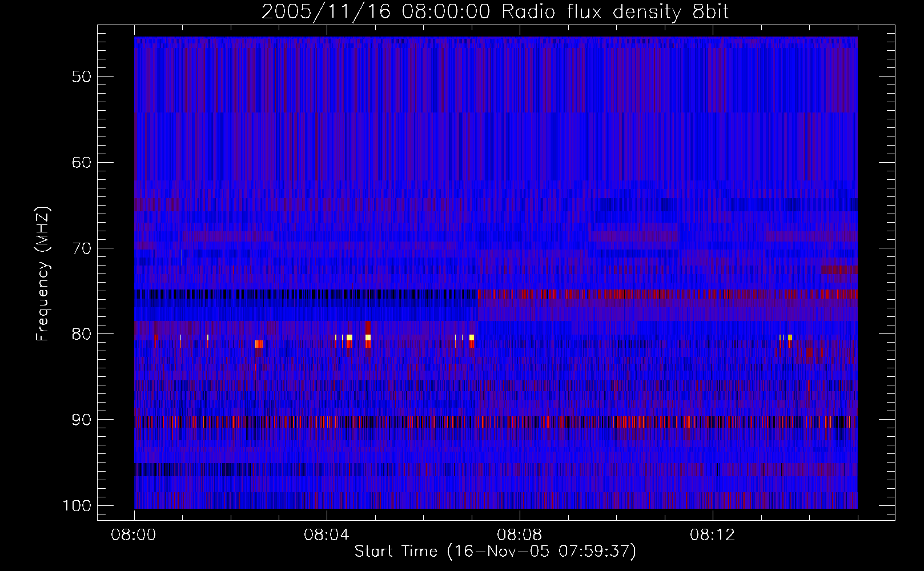
Task: Click the plot title "2005/11/16 08:00:00 Radio flux density 8bit"
Action: tap(496, 12)
